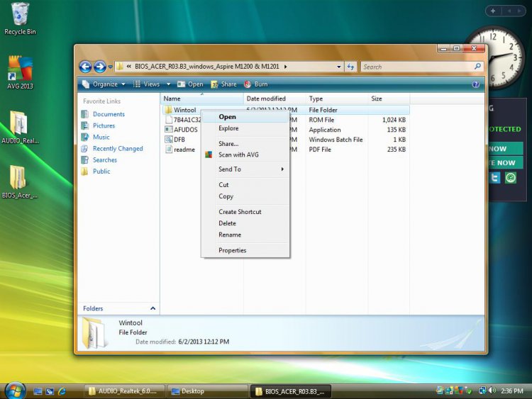Sort by the Type column header
532x399 pixels.
337,99
